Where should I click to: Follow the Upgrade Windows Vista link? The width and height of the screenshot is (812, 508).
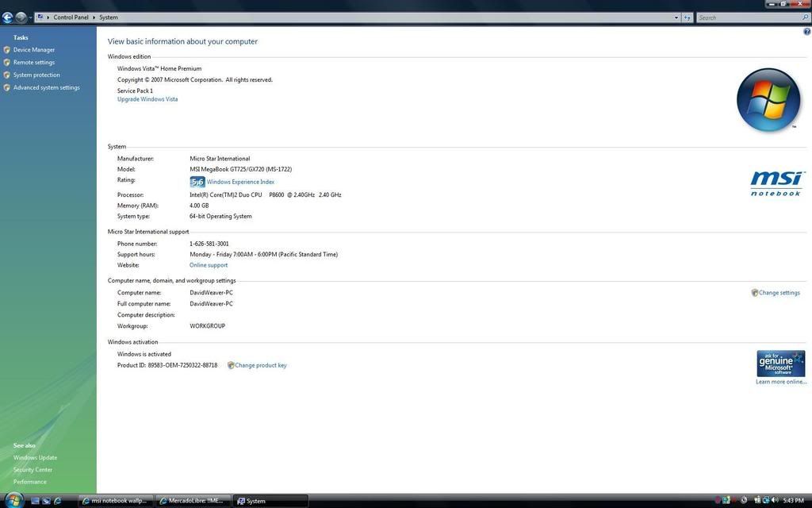(x=147, y=99)
